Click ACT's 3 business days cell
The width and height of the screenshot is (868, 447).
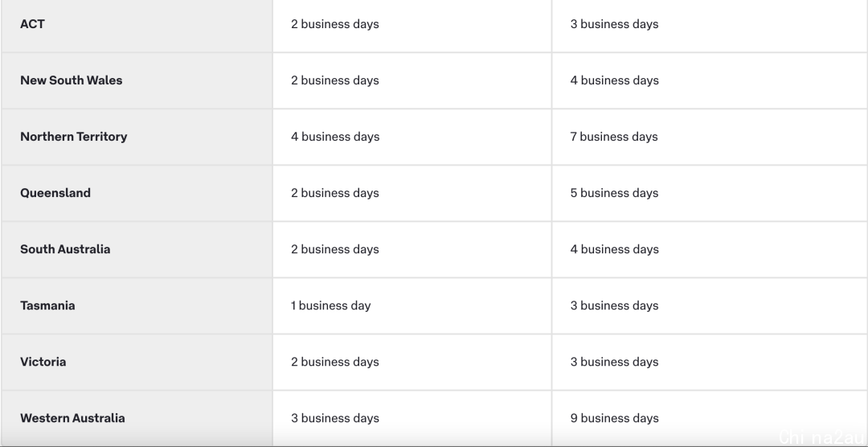pos(710,26)
